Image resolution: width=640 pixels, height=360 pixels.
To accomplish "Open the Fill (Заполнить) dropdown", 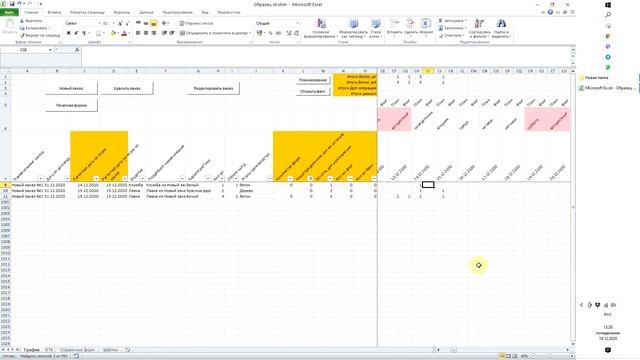I will click(x=452, y=28).
